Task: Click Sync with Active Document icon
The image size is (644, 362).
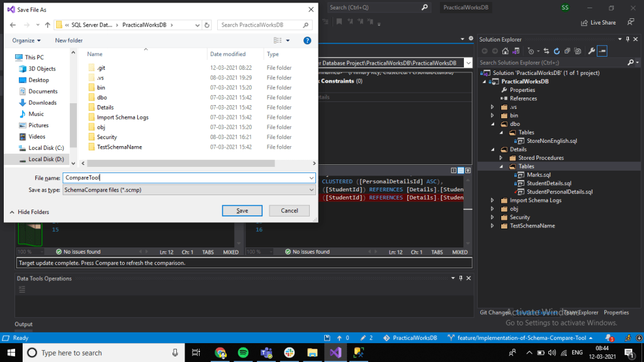Action: coord(547,51)
